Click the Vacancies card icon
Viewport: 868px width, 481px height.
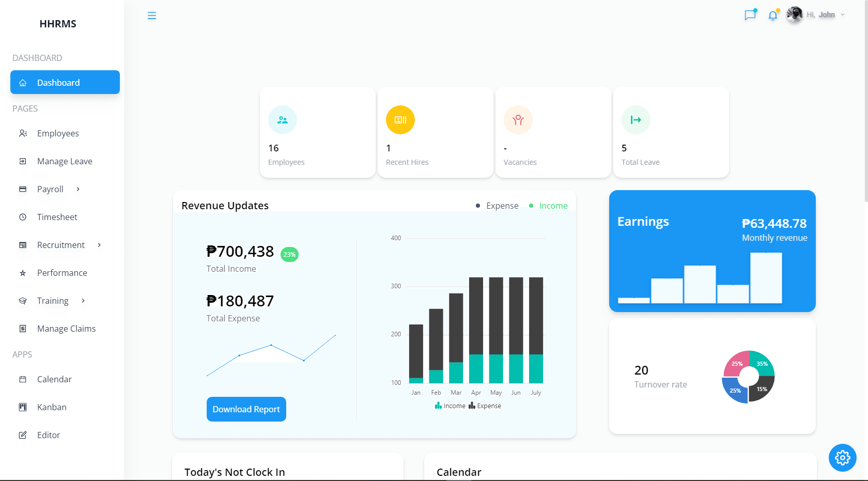[518, 120]
